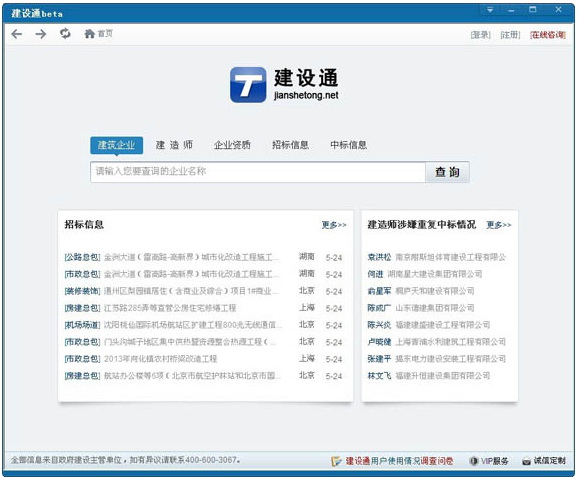577x478 pixels.
Task: Switch to the 企业资质 tab
Action: click(232, 145)
